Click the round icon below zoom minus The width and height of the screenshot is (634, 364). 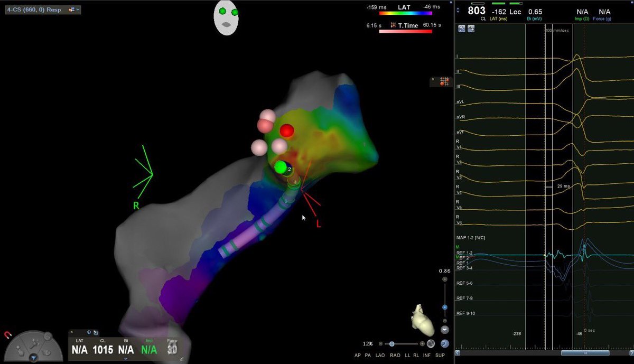pos(445,329)
